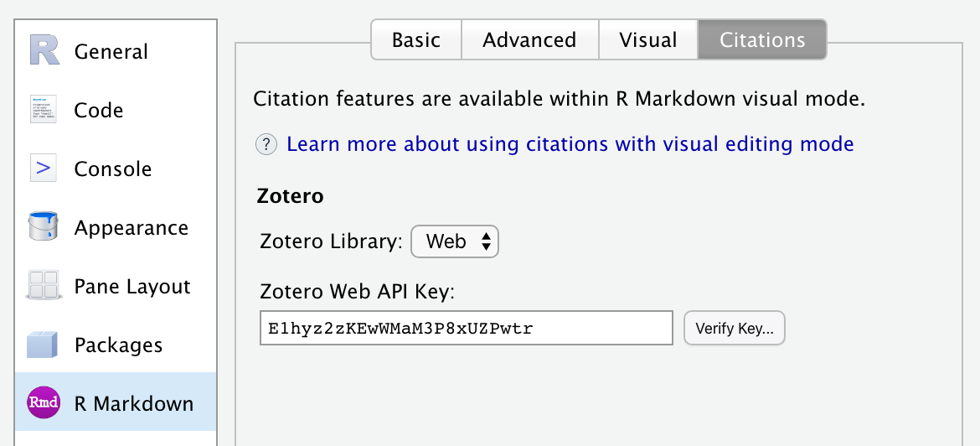Click the Console prompt icon
Viewport: 980px width, 446px height.
point(43,169)
